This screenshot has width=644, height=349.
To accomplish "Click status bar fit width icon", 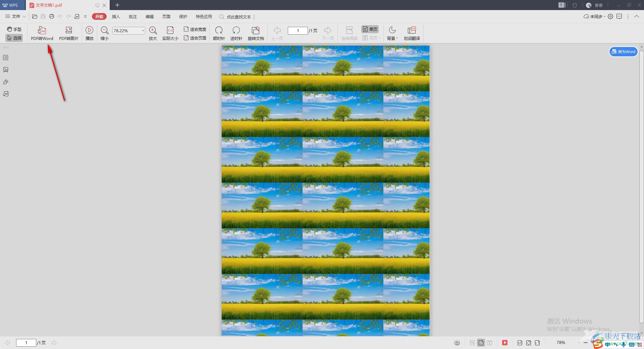I will click(x=537, y=343).
